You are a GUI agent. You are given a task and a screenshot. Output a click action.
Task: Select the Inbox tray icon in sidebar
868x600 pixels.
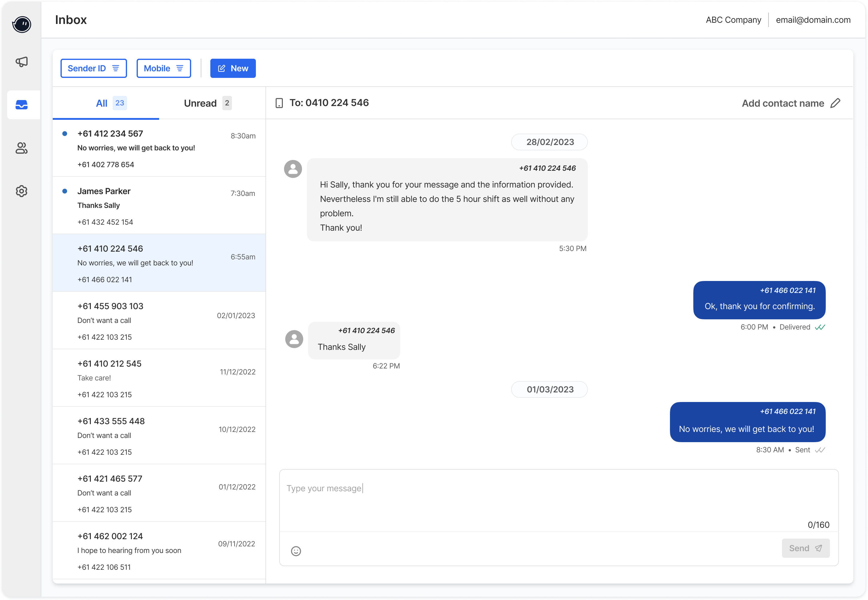[x=22, y=105]
